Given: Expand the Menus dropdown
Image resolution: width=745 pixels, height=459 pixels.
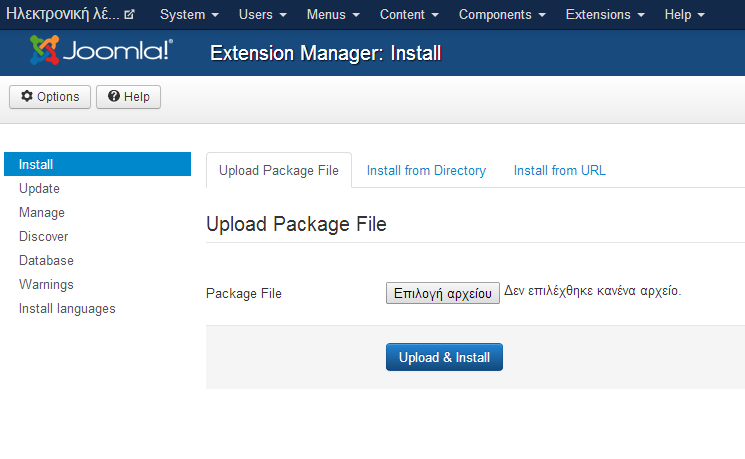Looking at the screenshot, I should pos(333,15).
